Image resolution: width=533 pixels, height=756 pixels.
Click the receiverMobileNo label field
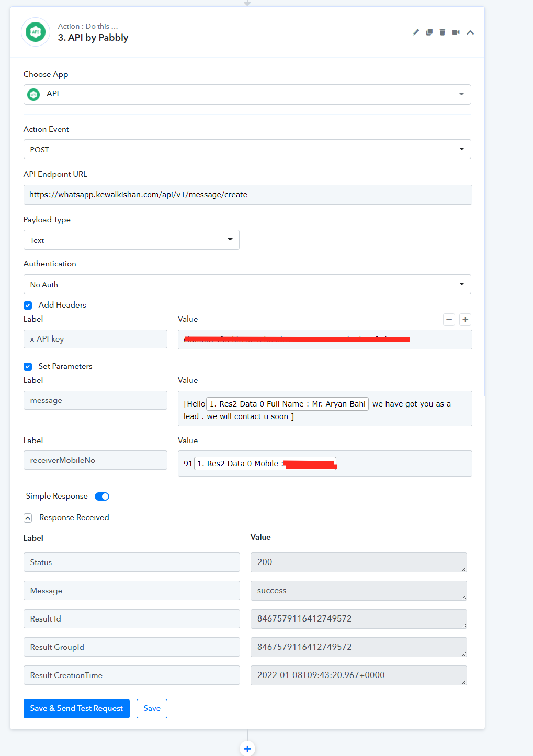click(95, 460)
